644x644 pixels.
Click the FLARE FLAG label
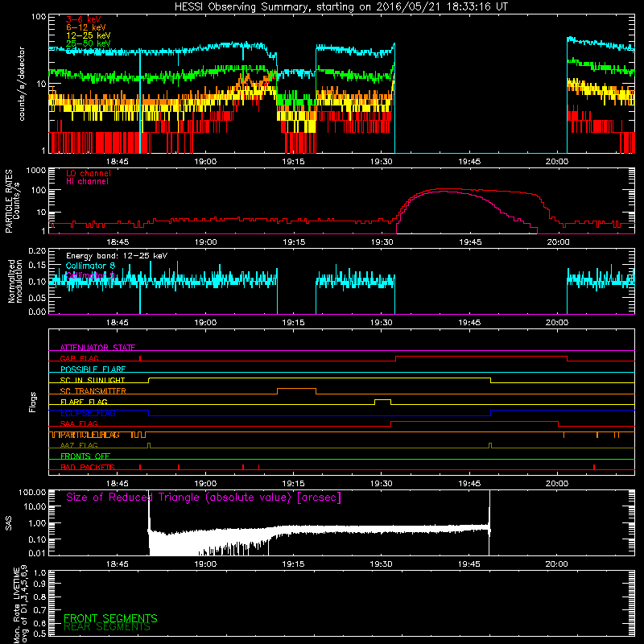click(x=84, y=402)
